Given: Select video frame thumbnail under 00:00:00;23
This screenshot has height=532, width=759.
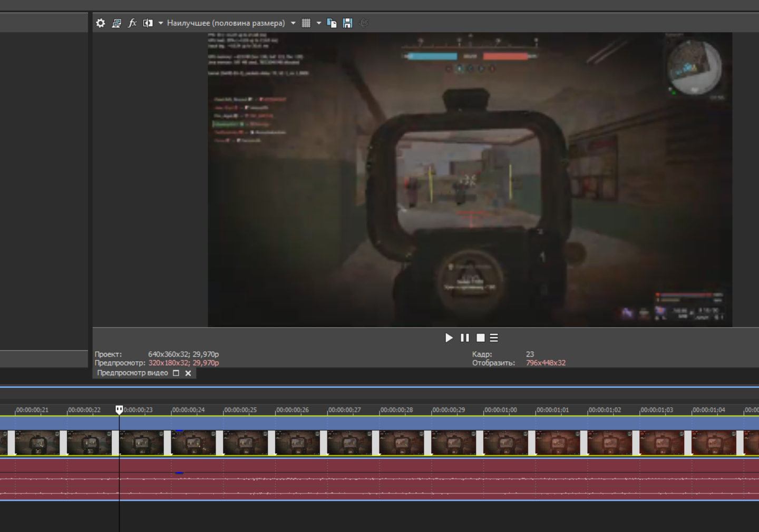Looking at the screenshot, I should (x=141, y=443).
